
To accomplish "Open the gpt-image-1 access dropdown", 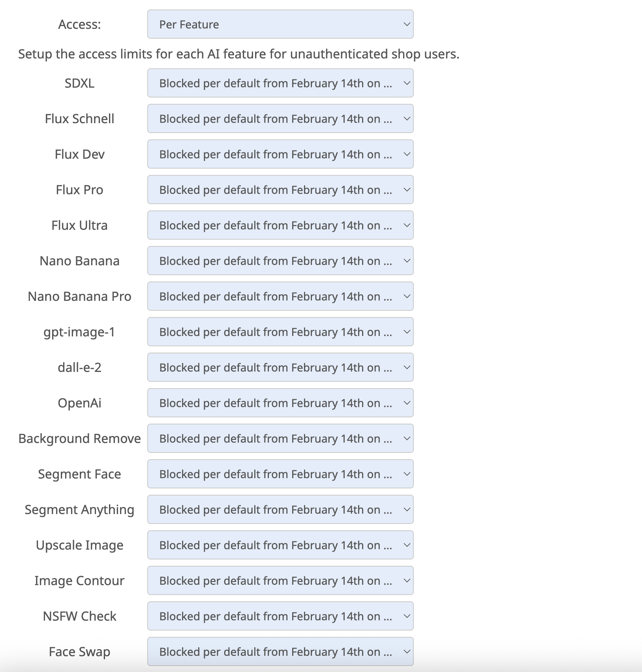I will pos(280,332).
